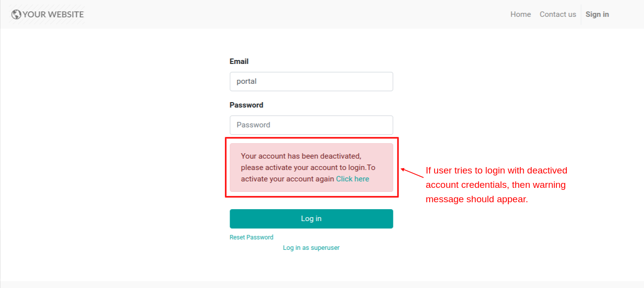644x288 pixels.
Task: Click the Email field label
Action: [x=239, y=61]
